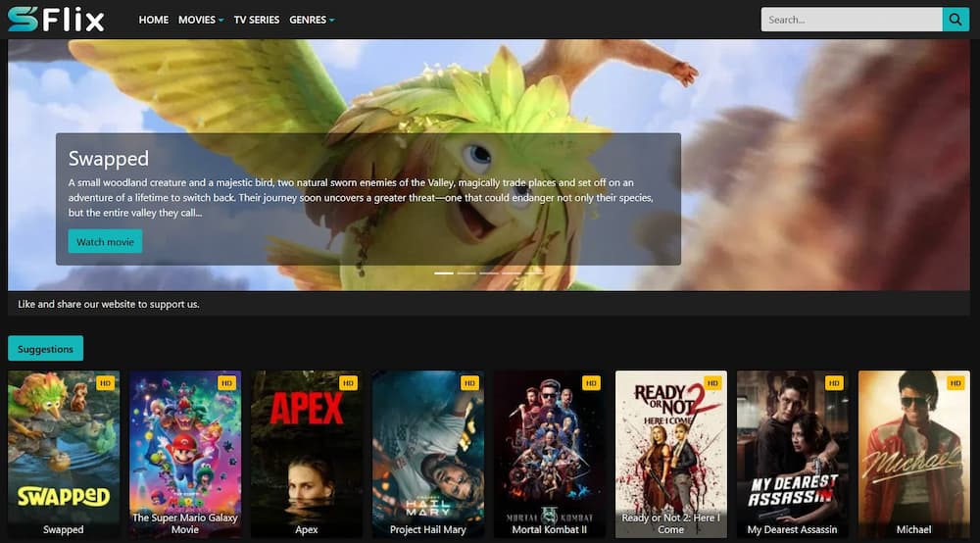Click the SFlix logo
The height and width of the screenshot is (543, 980).
click(56, 20)
